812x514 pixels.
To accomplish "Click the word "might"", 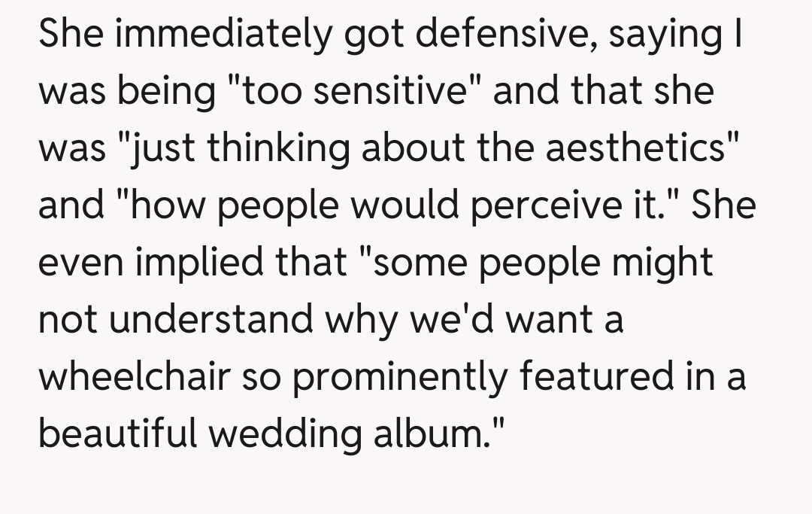I will pyautogui.click(x=662, y=263).
